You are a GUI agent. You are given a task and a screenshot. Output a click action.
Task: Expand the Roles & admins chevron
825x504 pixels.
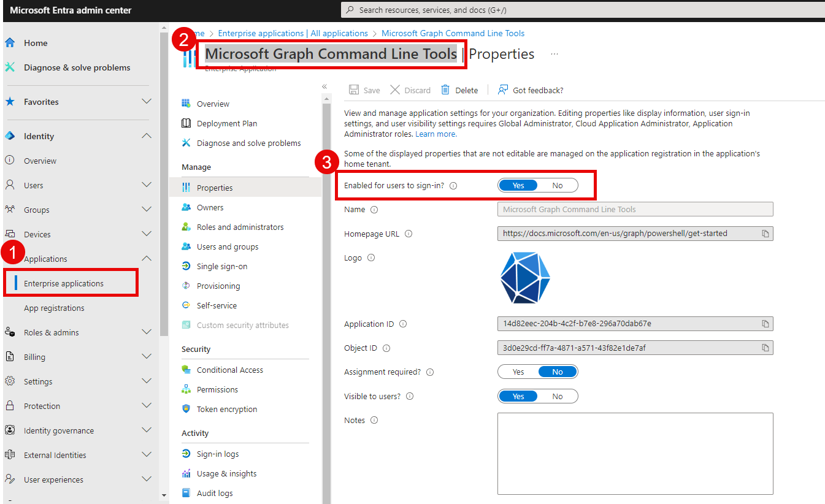(146, 332)
